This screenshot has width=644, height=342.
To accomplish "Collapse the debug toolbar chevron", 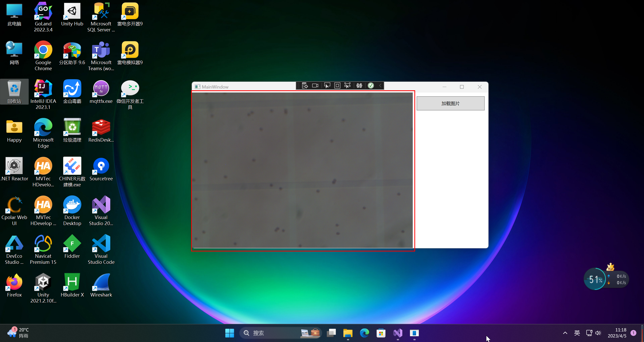I will 380,86.
